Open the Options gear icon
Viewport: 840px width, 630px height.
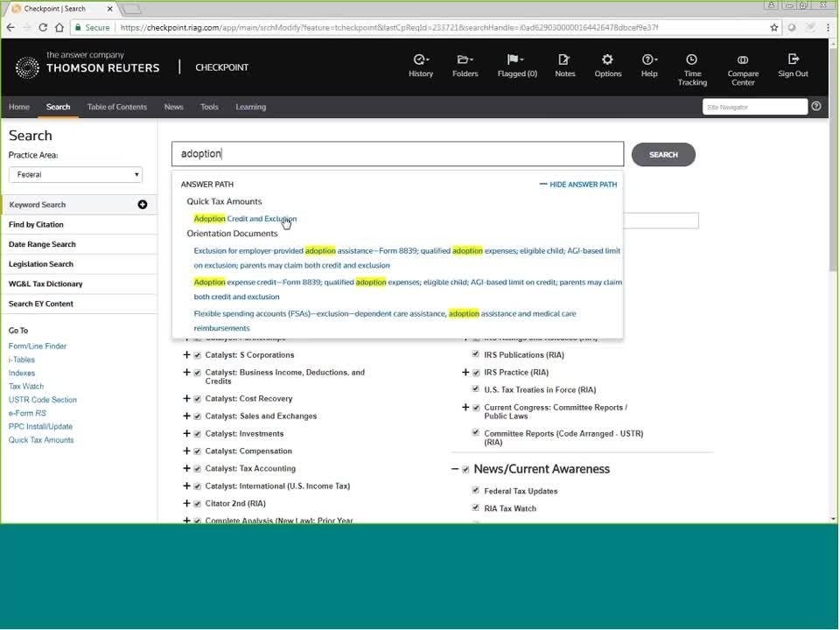(x=607, y=59)
